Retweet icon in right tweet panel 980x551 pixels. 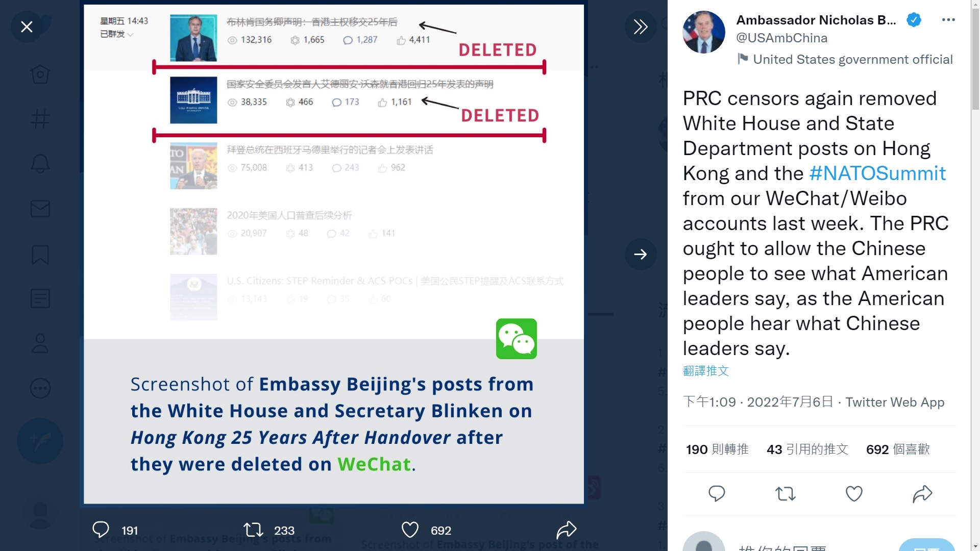pyautogui.click(x=785, y=493)
